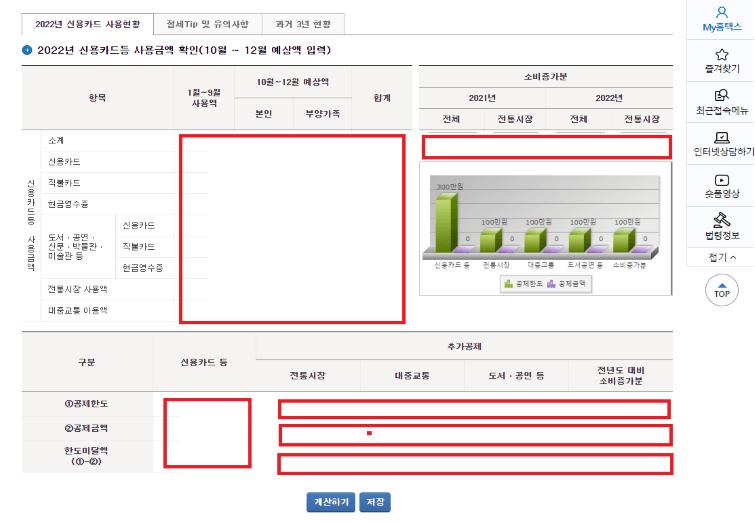Viewport: 755px width, 523px height.
Task: Click the 직불카드 row under 소계
Action: [64, 183]
